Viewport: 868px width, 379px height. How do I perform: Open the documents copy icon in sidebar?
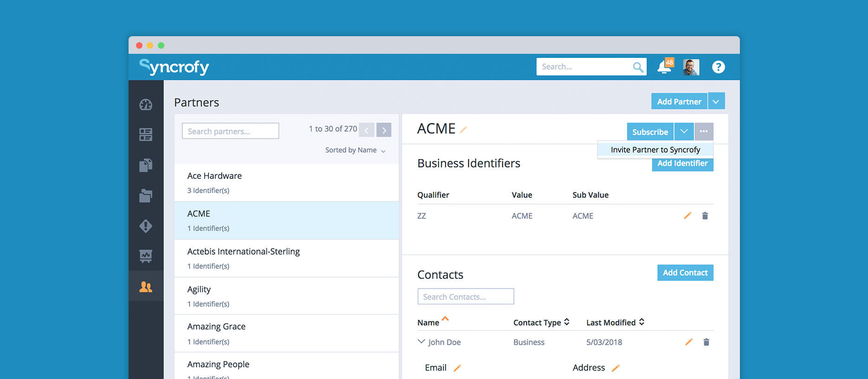pyautogui.click(x=146, y=165)
